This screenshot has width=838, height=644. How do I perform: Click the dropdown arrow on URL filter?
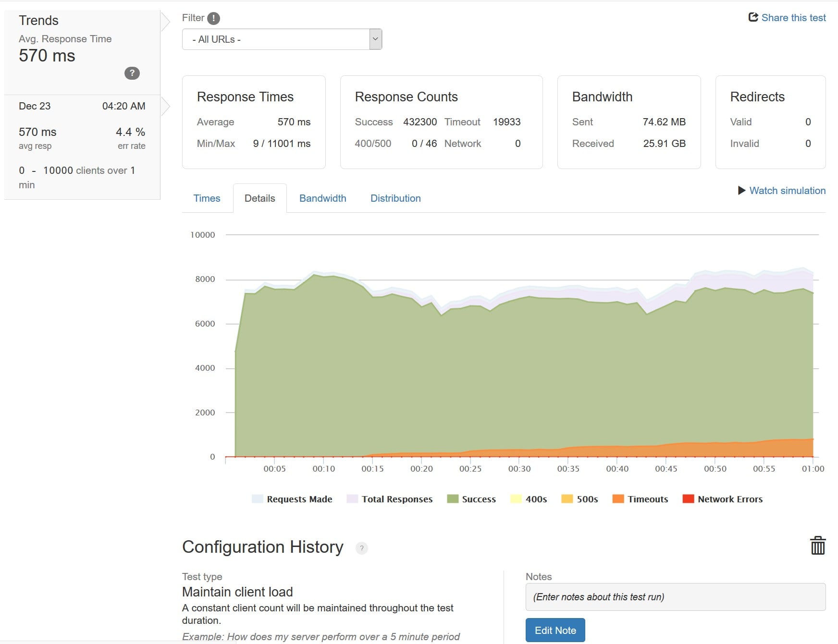coord(376,39)
